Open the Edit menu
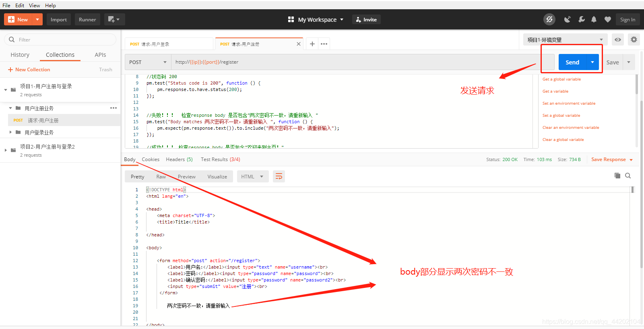 [20, 5]
